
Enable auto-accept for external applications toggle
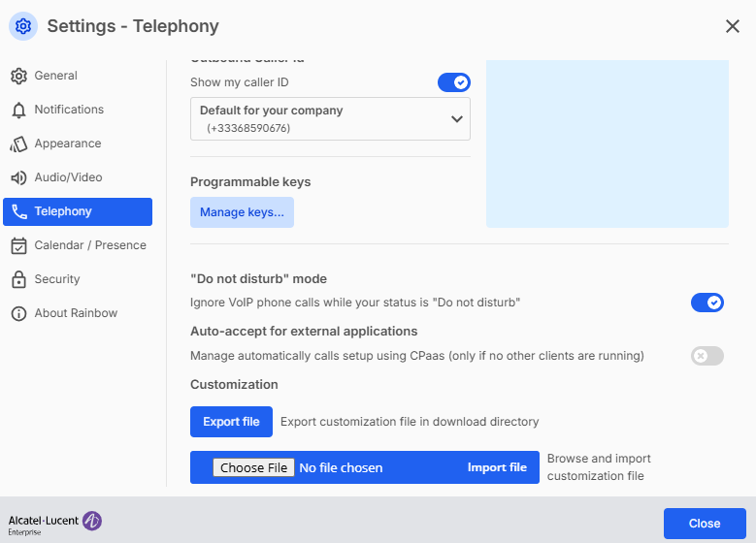click(707, 356)
